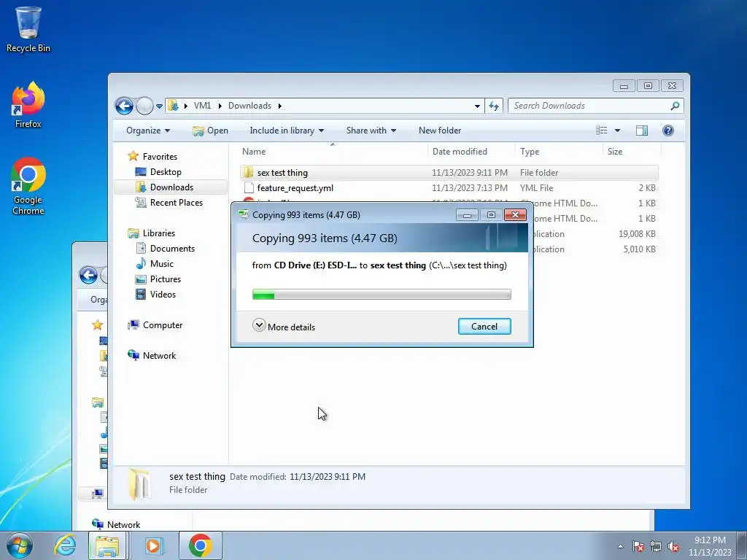This screenshot has height=560, width=747.
Task: Open Windows Media Player from the taskbar
Action: 153,545
